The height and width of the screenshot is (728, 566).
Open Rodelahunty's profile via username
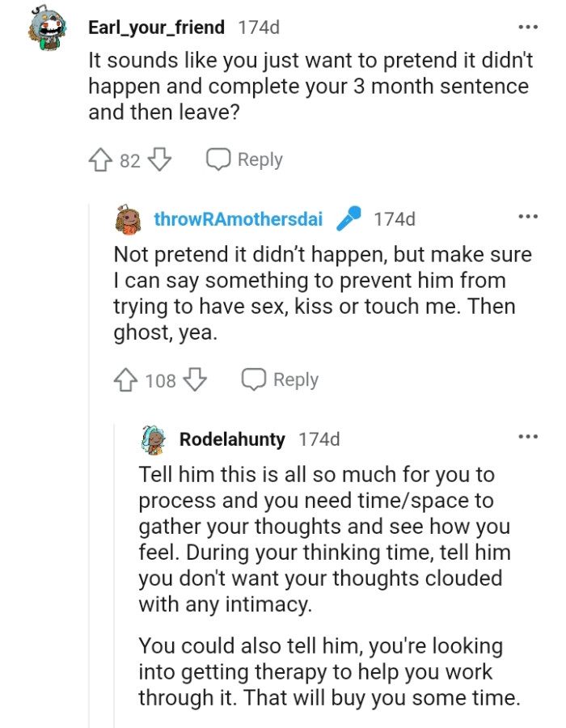232,439
